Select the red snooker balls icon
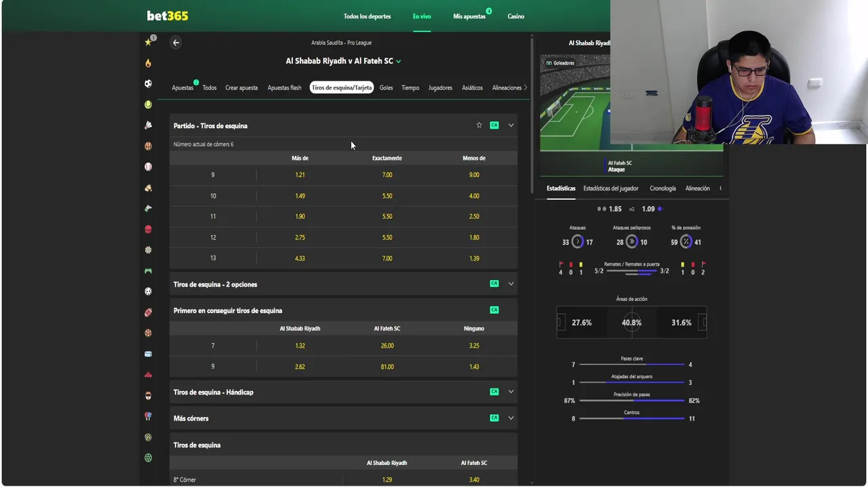The height and width of the screenshot is (488, 868). [148, 375]
